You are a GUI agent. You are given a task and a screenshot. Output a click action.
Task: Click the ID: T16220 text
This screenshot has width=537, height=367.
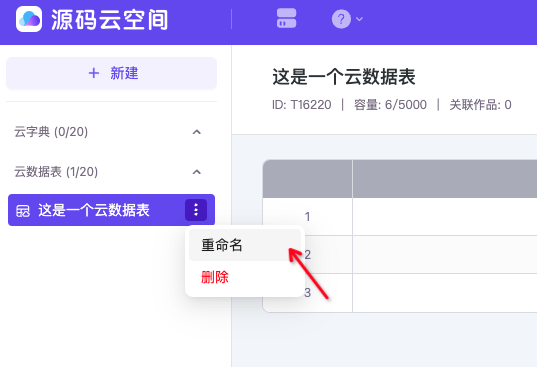[x=302, y=105]
